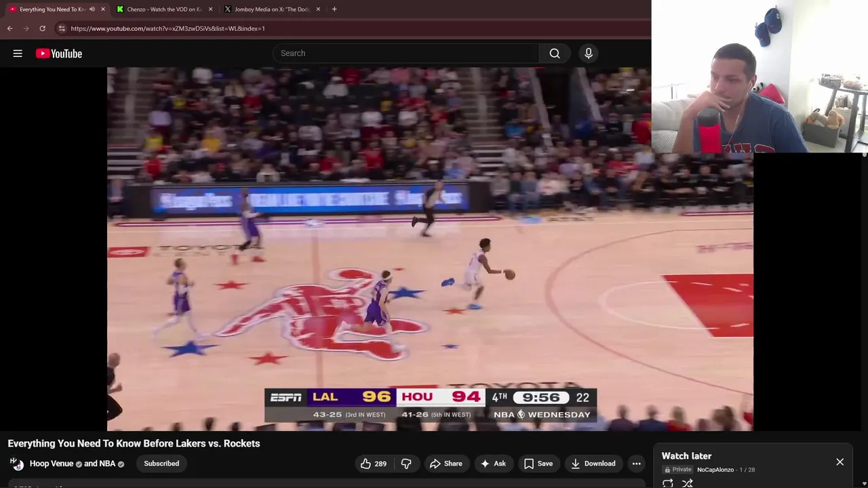This screenshot has width=868, height=488.
Task: Reload the page with the refresh icon
Action: tap(42, 28)
